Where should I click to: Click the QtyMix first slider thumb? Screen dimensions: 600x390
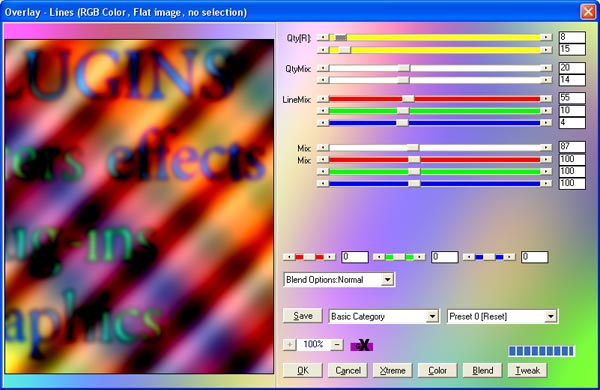tap(404, 68)
